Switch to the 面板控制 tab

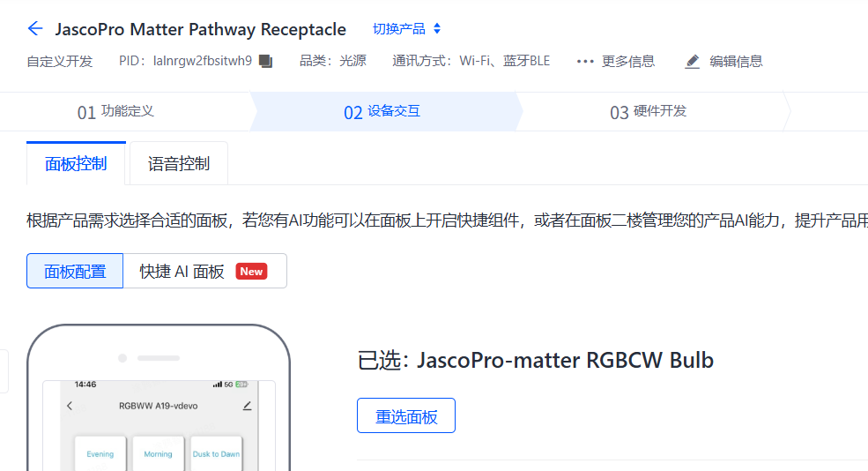click(76, 163)
